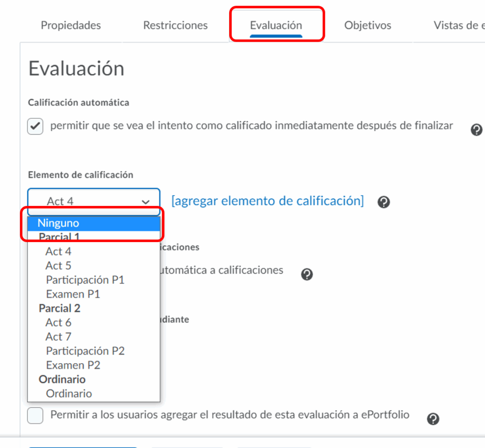Select Participación P2 option

pyautogui.click(x=85, y=351)
